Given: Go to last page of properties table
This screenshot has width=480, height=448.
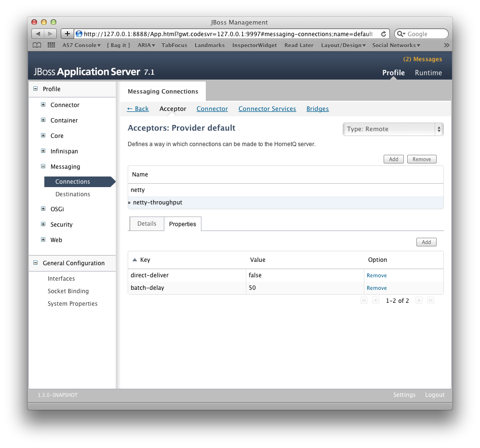Looking at the screenshot, I should pos(431,300).
